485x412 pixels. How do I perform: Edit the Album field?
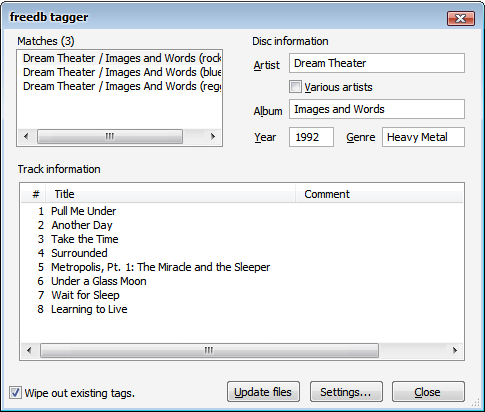coord(377,109)
